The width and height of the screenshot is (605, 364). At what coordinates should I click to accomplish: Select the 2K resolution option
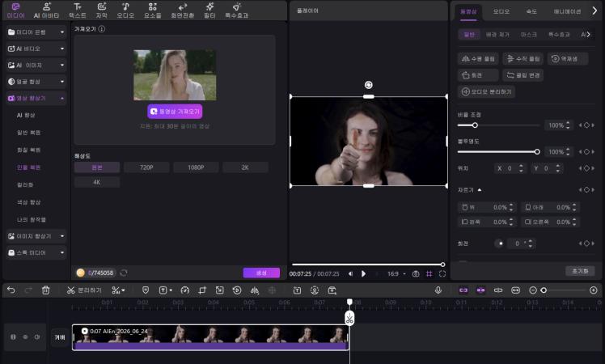pyautogui.click(x=245, y=167)
